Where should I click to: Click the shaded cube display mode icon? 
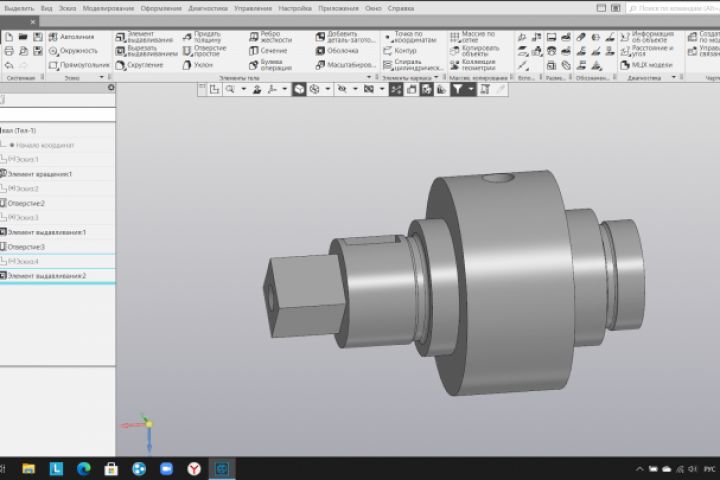tap(299, 90)
